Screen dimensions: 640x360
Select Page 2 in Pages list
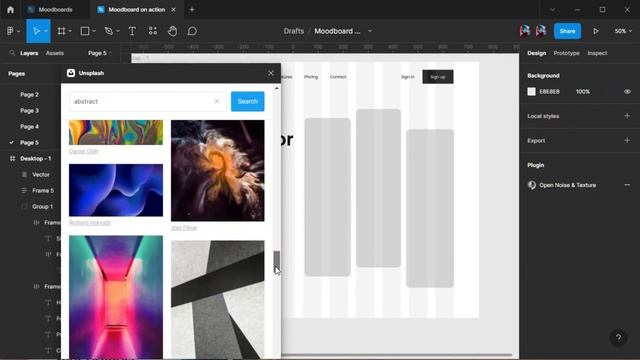[x=29, y=94]
